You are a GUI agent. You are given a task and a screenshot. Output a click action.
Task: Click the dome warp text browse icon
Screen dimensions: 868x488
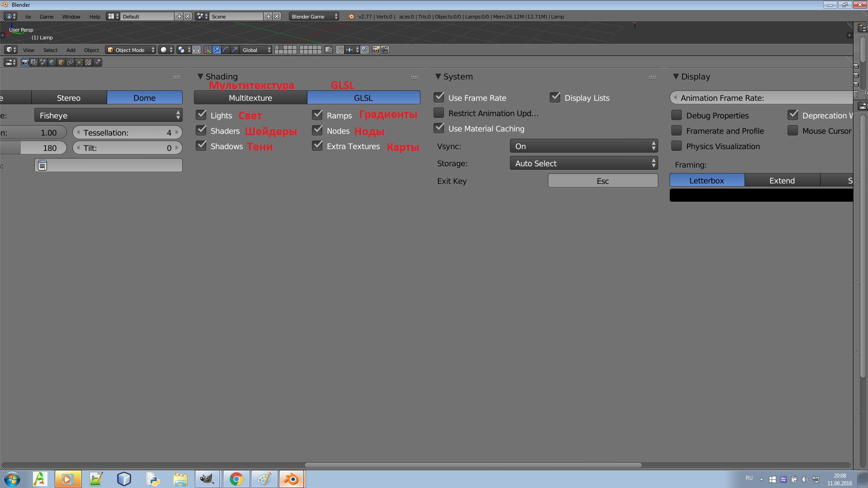(42, 165)
